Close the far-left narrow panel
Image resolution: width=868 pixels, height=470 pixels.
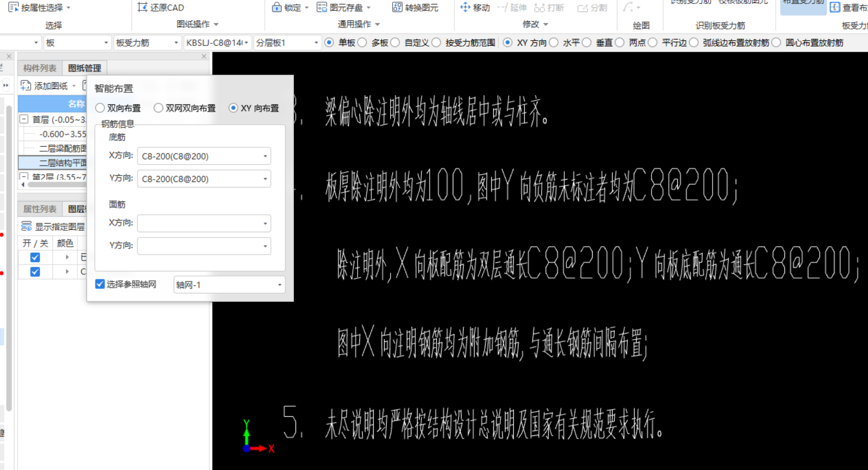pyautogui.click(x=9, y=56)
